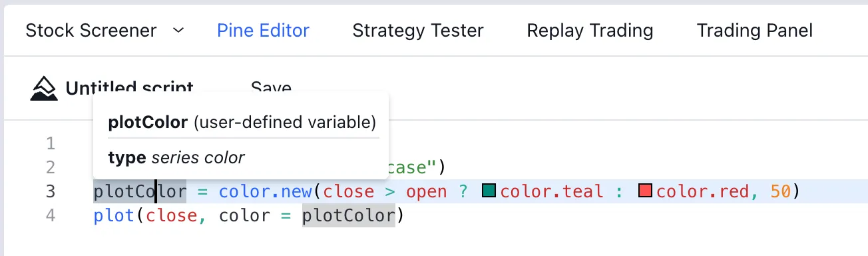
Task: Expand the Stock Screener dropdown chevron
Action: tap(178, 31)
